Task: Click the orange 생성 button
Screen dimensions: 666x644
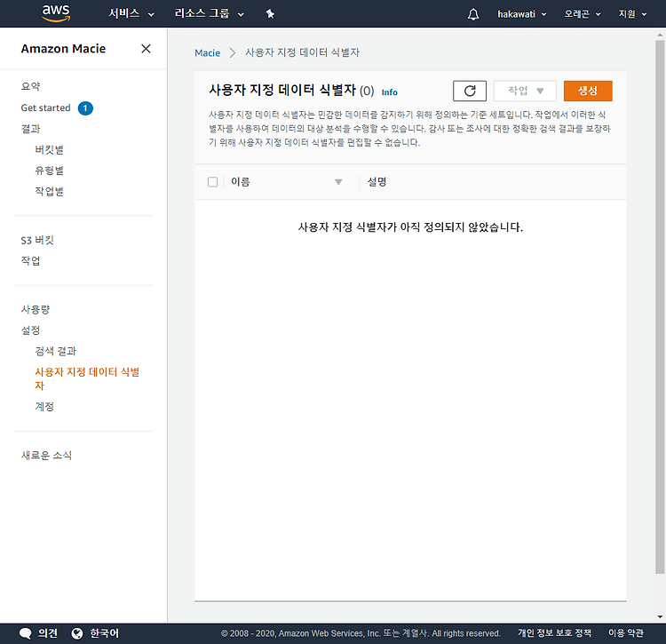Action: [588, 91]
